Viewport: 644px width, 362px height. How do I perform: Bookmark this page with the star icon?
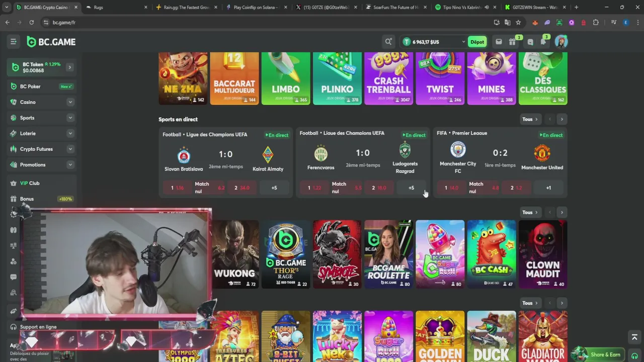(x=518, y=22)
